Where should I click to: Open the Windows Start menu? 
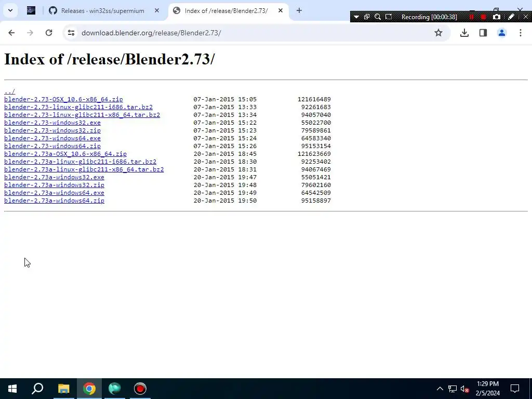(x=12, y=389)
